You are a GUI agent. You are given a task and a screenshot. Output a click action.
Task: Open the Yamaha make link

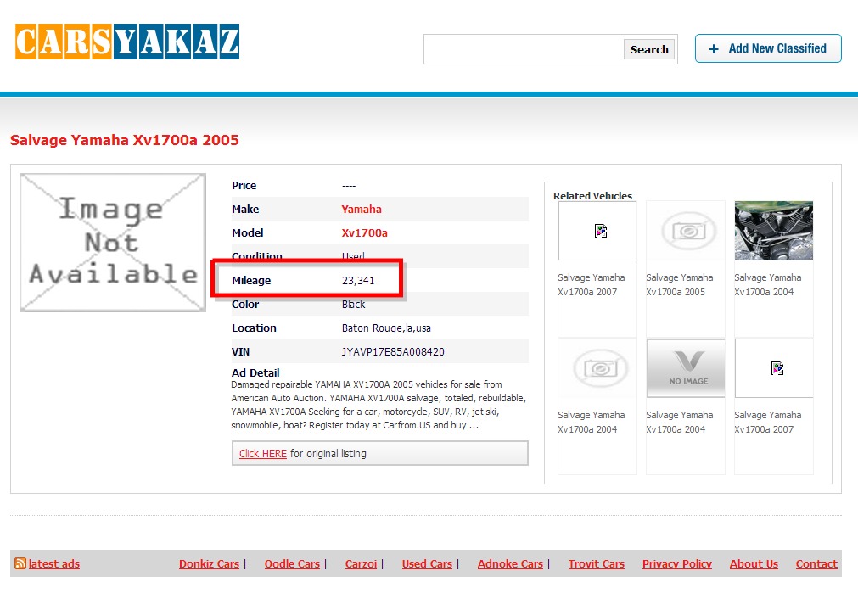362,209
